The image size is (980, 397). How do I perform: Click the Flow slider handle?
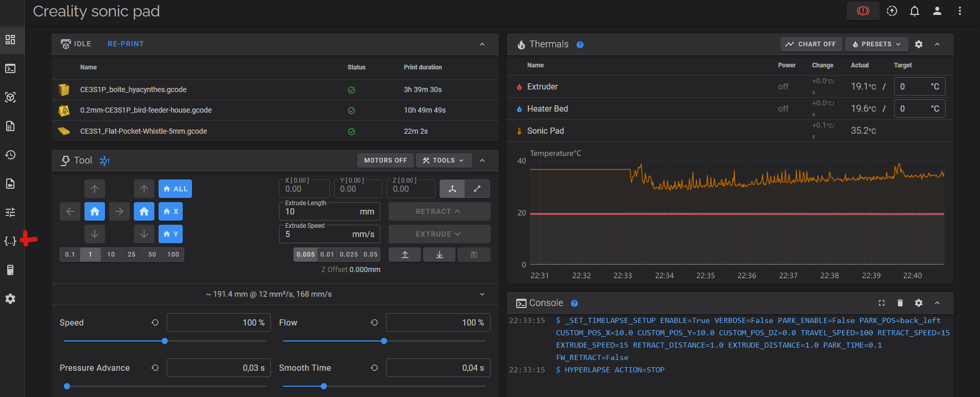[384, 341]
